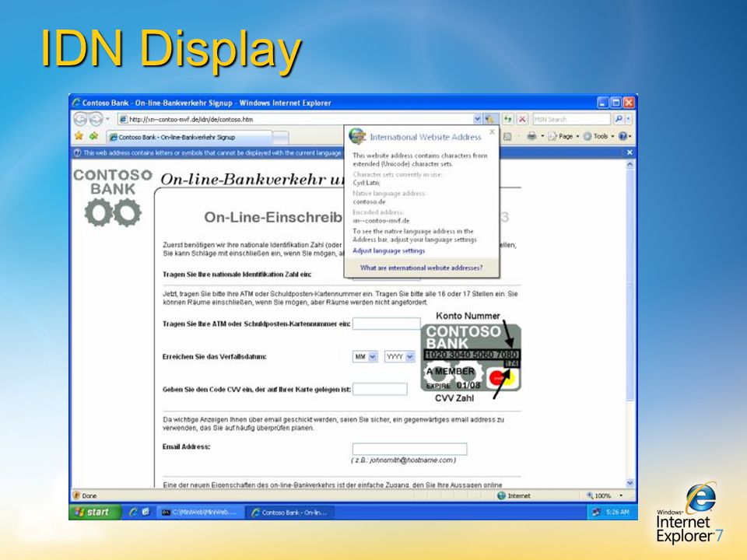Click the Show Desktop Quick Launch icon
747x560 pixels.
click(x=146, y=512)
